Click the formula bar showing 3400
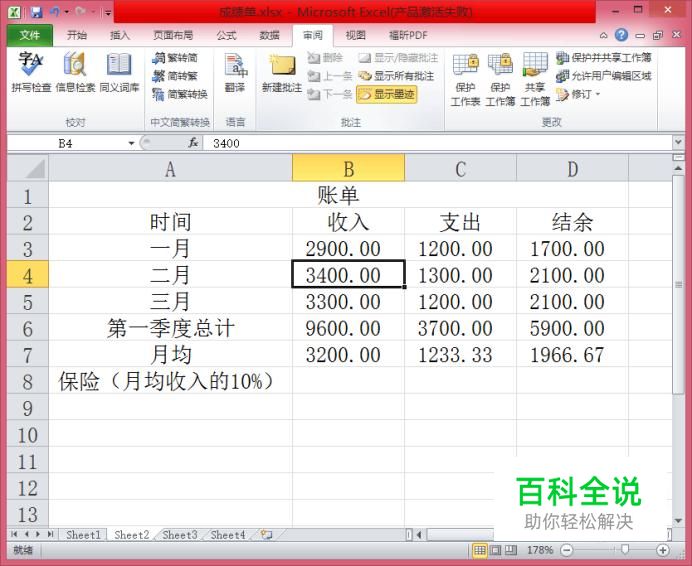This screenshot has width=692, height=566. [x=437, y=143]
